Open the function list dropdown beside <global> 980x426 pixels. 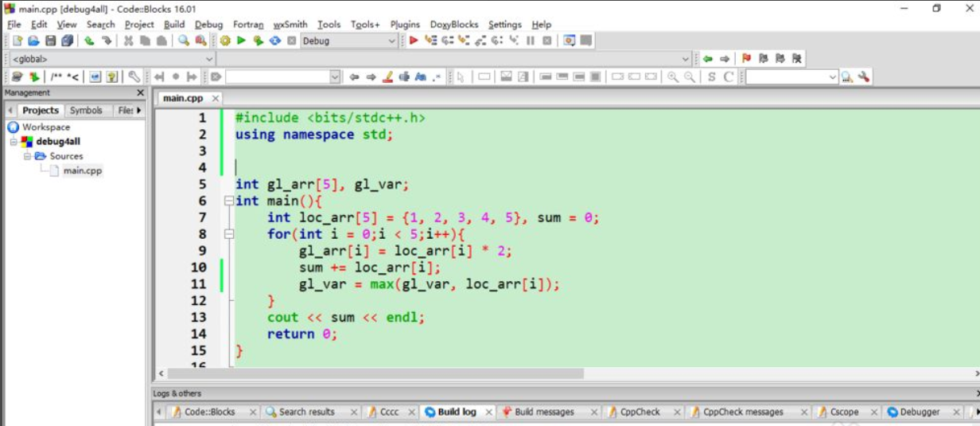point(686,59)
